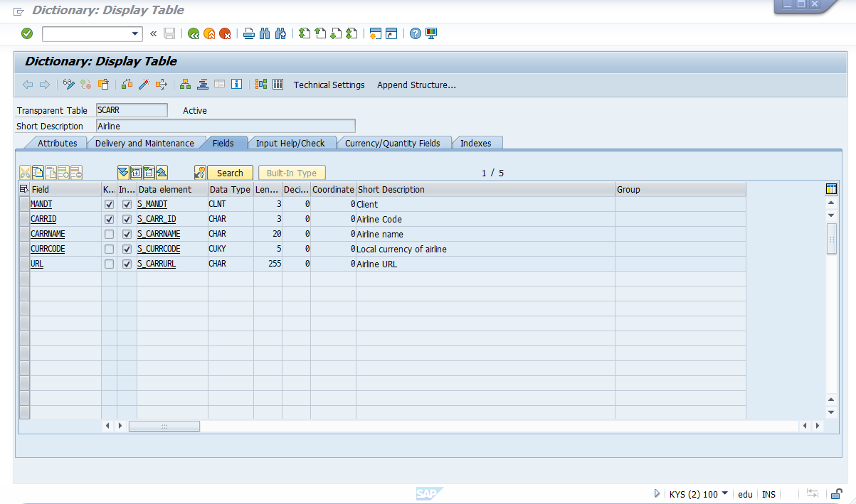Click the green Back icon
Viewport: 856px width, 504px height.
(x=194, y=33)
